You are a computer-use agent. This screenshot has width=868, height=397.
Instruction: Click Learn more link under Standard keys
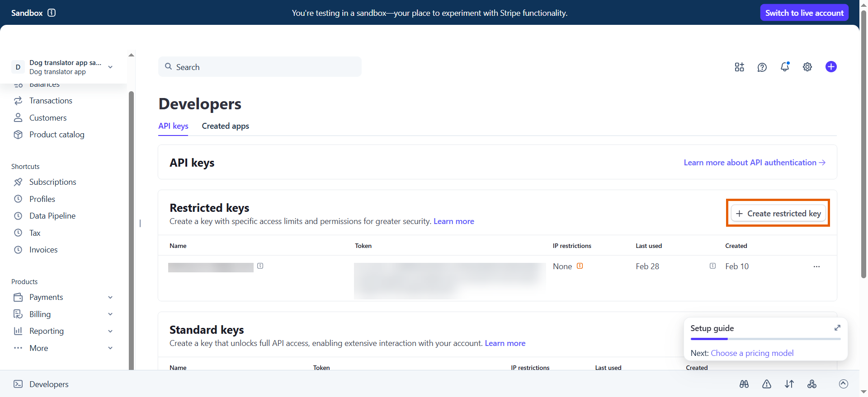point(505,343)
